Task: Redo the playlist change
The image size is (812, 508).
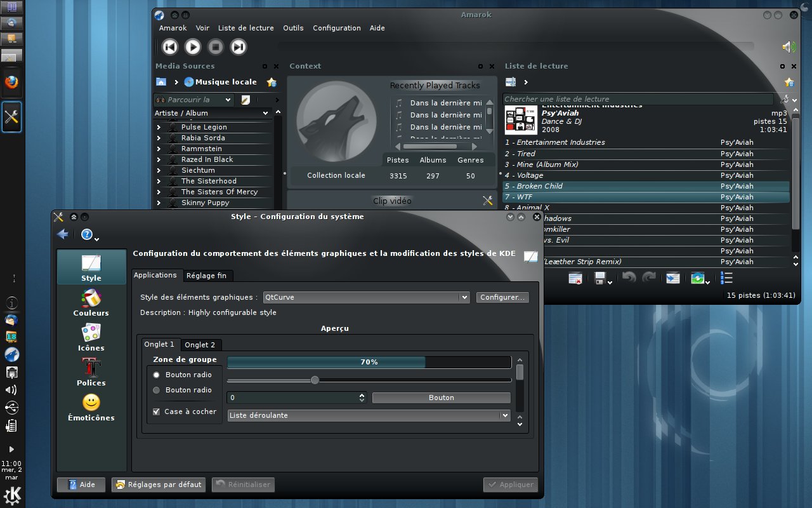Action: point(649,277)
